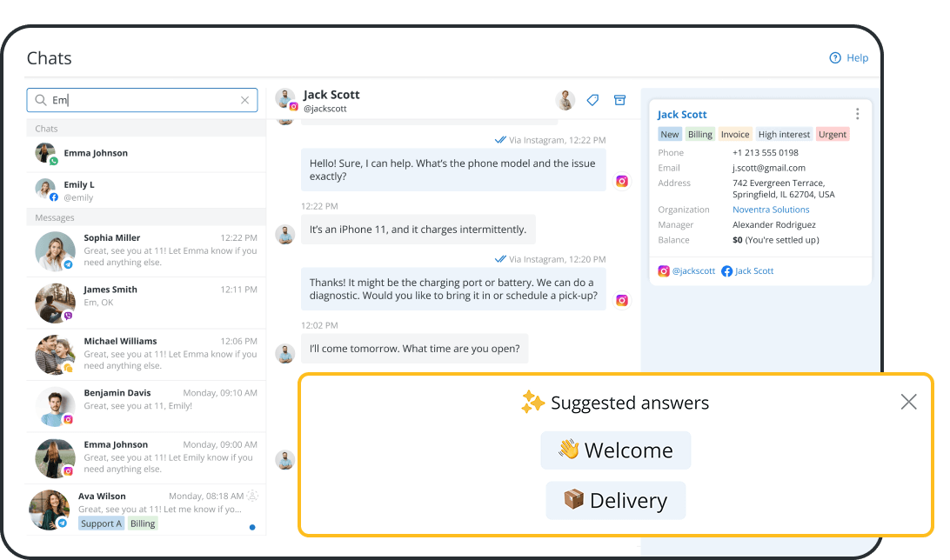The image size is (950, 560).
Task: Select the Urgent tag on Jack Scott's profile
Action: coord(832,134)
